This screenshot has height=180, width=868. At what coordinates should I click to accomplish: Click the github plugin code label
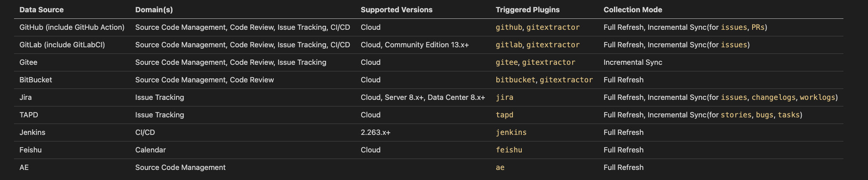509,27
